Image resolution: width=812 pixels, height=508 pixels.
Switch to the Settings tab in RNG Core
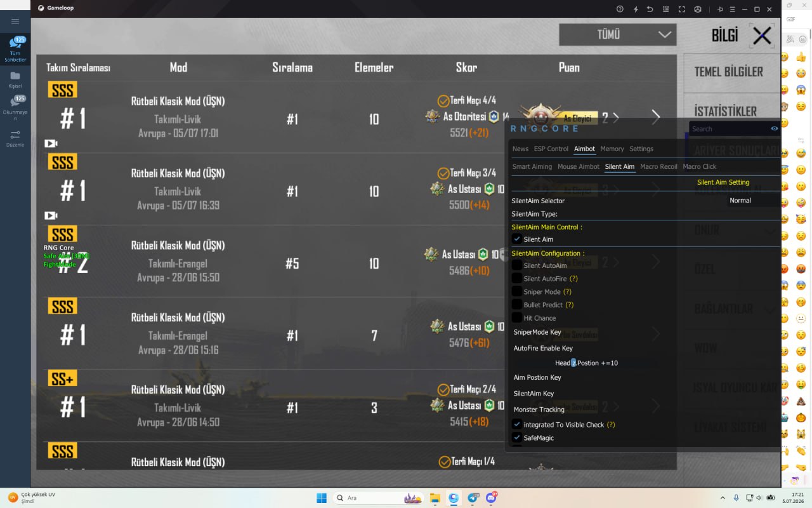(x=641, y=149)
